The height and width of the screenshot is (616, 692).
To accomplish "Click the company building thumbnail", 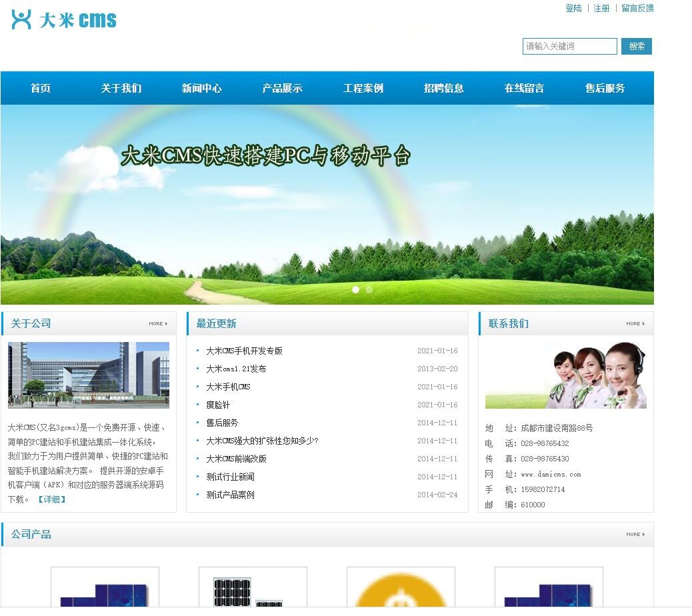I will coord(89,375).
